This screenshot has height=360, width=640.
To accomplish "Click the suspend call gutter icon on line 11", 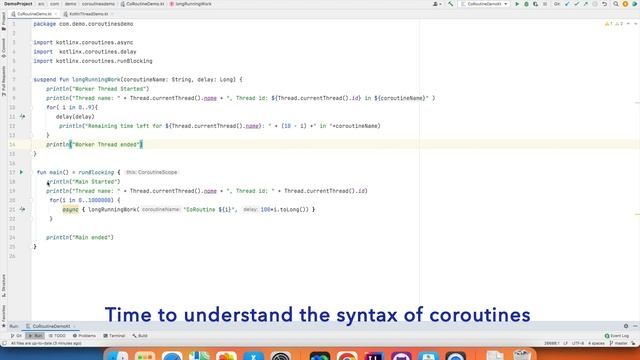I will coord(22,117).
